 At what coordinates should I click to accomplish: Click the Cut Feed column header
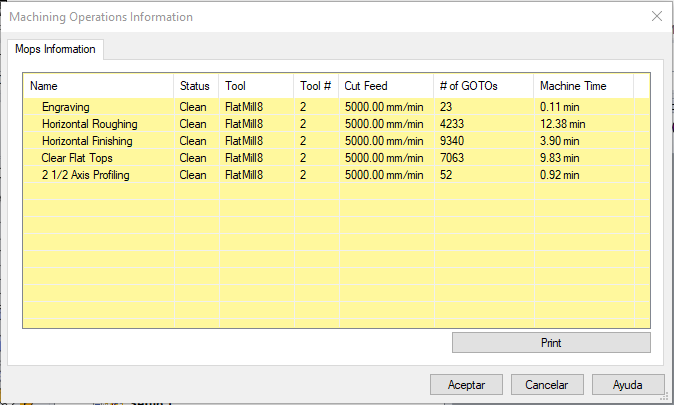coord(385,86)
